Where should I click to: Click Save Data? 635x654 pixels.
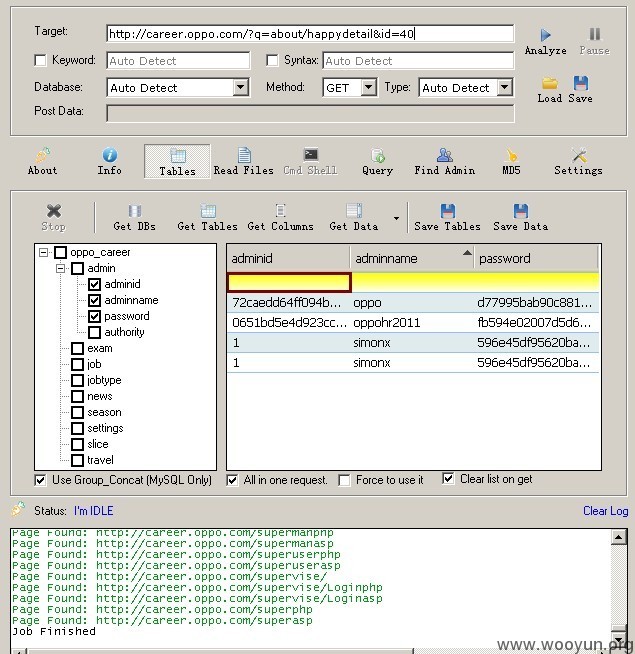[521, 217]
